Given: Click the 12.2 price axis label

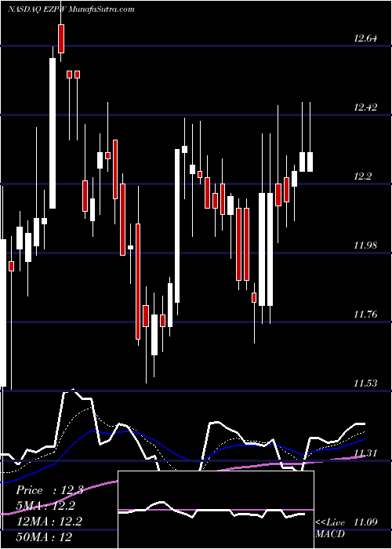Looking at the screenshot, I should [x=362, y=176].
